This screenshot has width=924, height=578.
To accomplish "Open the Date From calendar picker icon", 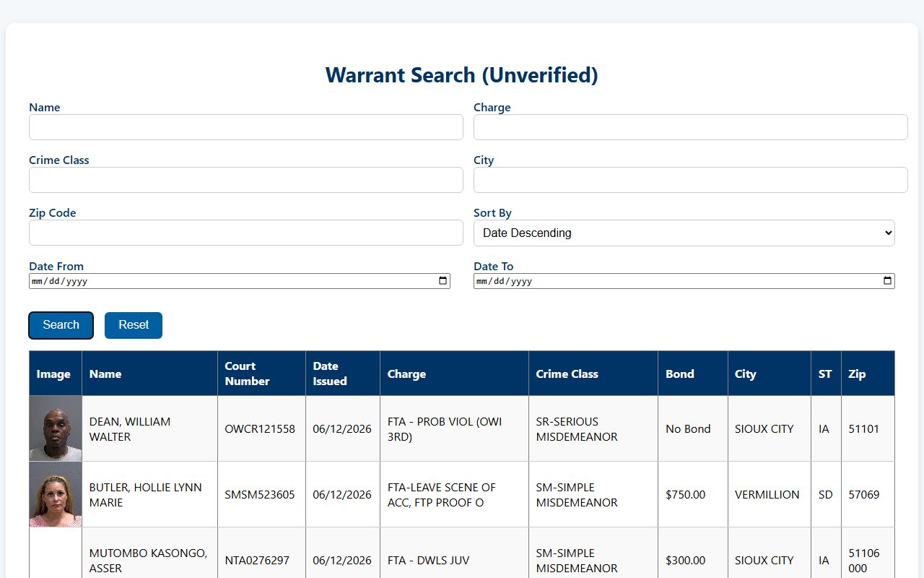I will click(x=443, y=281).
